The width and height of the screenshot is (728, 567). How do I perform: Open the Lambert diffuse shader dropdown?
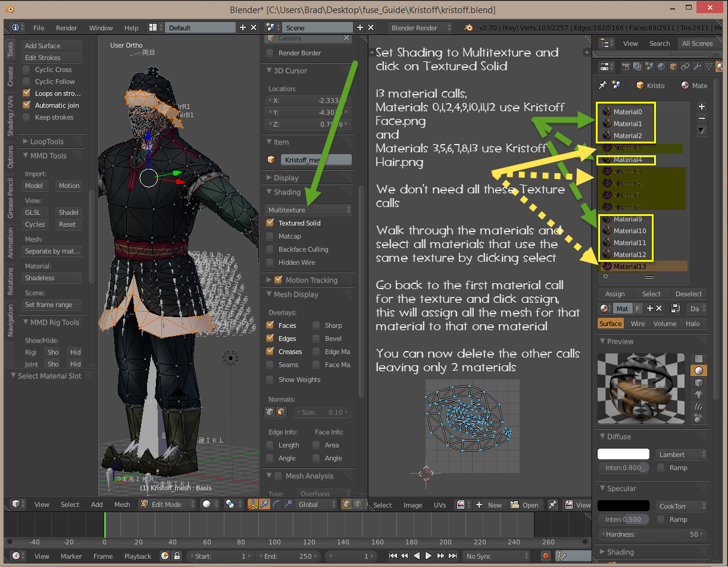point(681,454)
